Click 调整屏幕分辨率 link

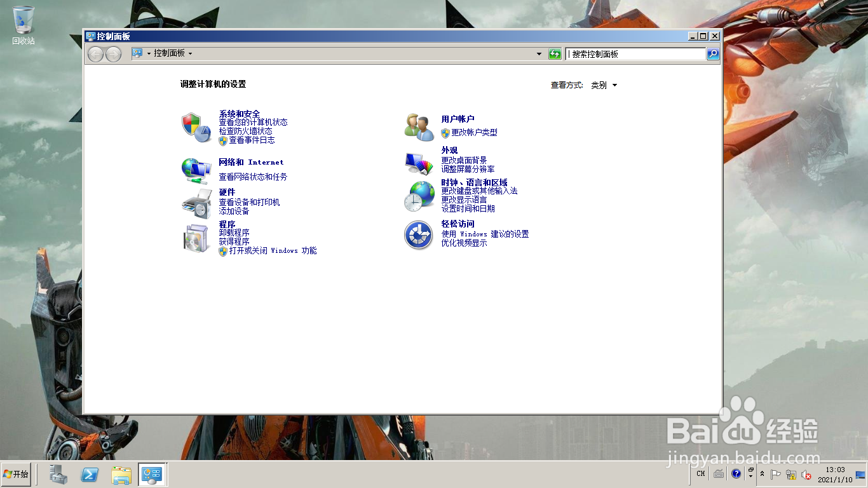point(468,169)
